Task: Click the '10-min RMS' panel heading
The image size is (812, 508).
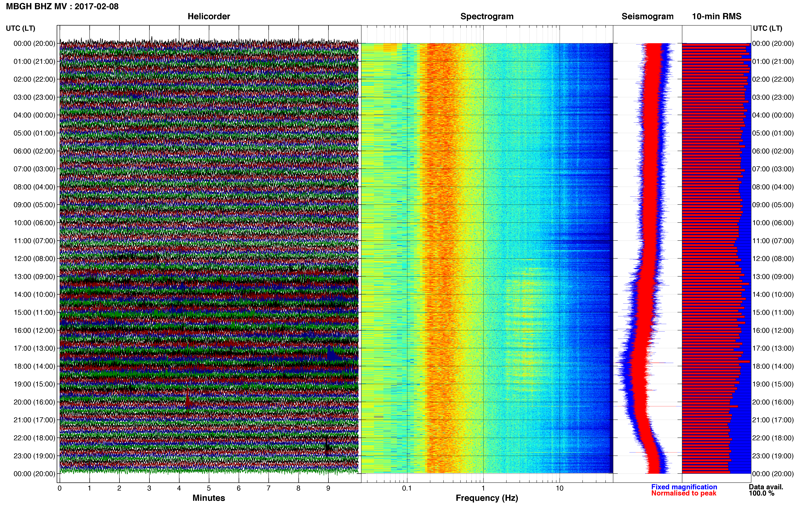Action: tap(717, 16)
